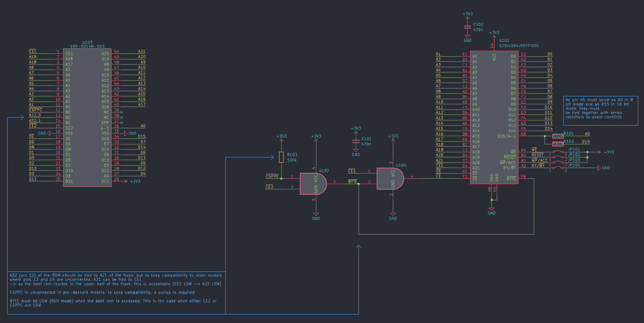Screen dimensions: 644x323
Task: Select the U103 ROM socket symbol body
Action: (87, 118)
